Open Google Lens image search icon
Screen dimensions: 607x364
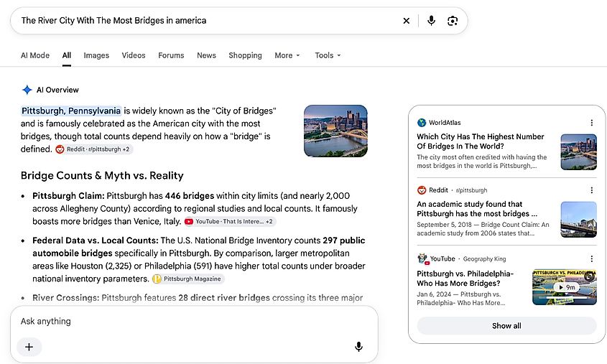pos(453,21)
